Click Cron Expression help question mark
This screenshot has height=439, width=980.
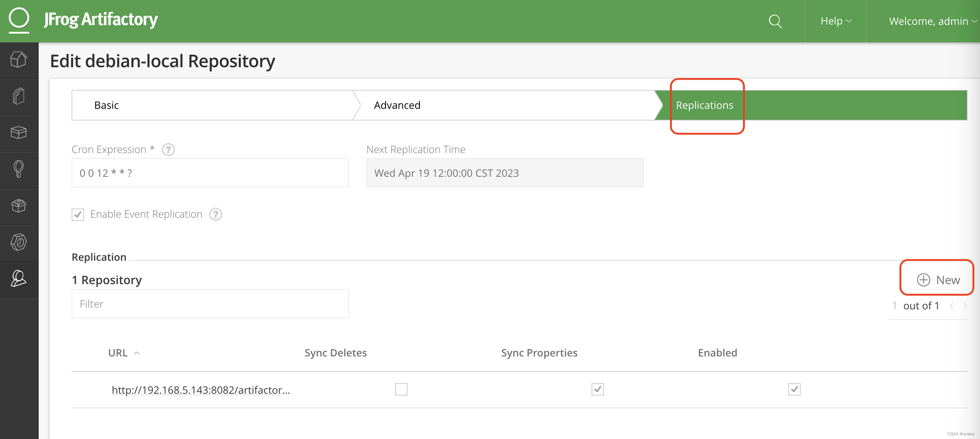[x=168, y=150]
